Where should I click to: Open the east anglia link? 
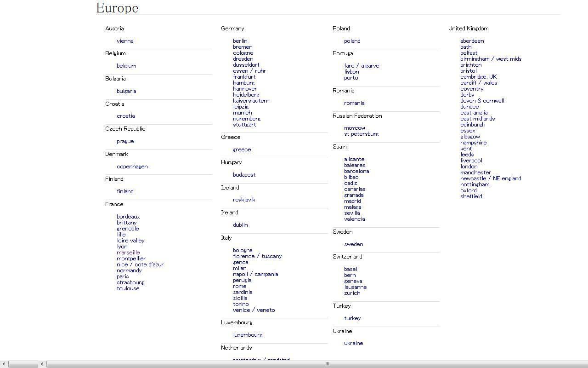[x=474, y=113]
